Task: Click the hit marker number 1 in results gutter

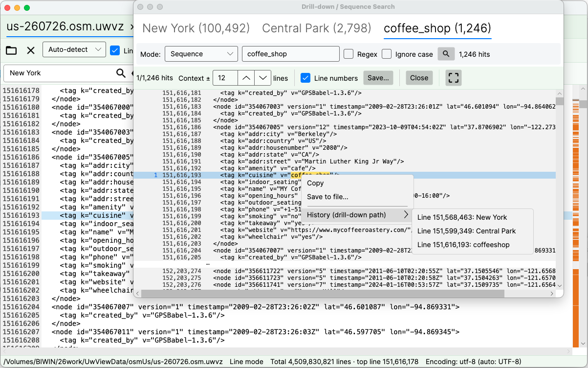Action: [x=155, y=175]
